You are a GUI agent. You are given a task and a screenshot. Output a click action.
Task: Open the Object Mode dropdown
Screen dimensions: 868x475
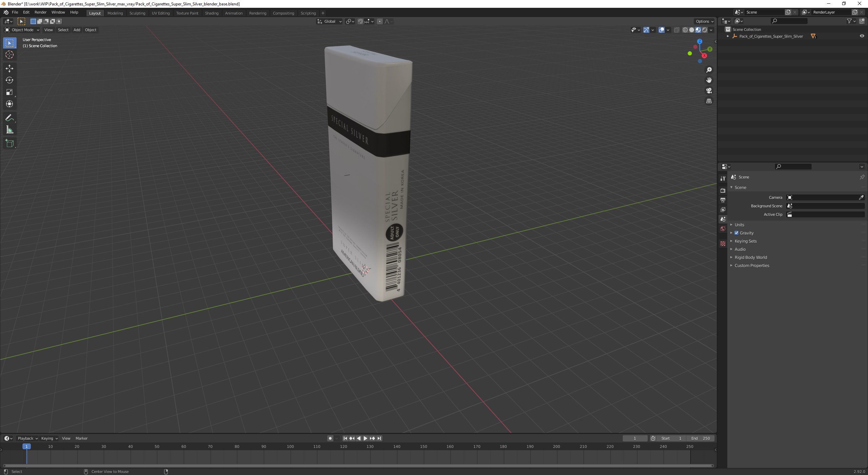point(22,30)
